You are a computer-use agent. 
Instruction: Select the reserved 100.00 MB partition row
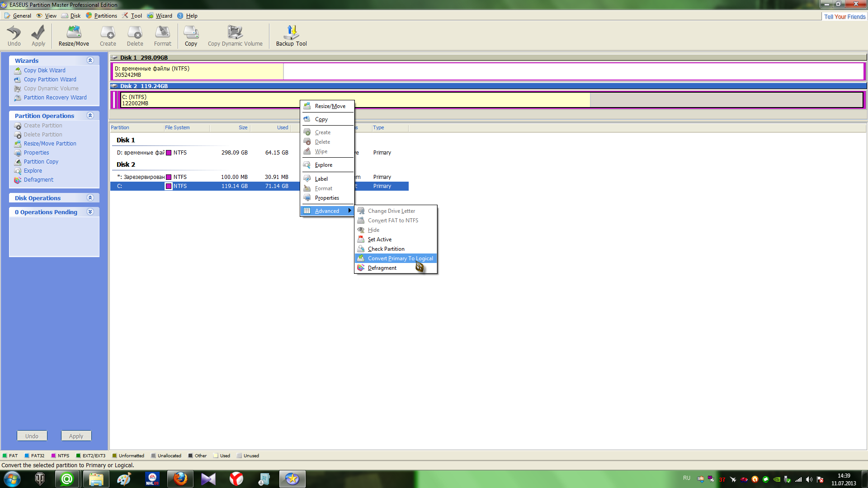(x=259, y=177)
